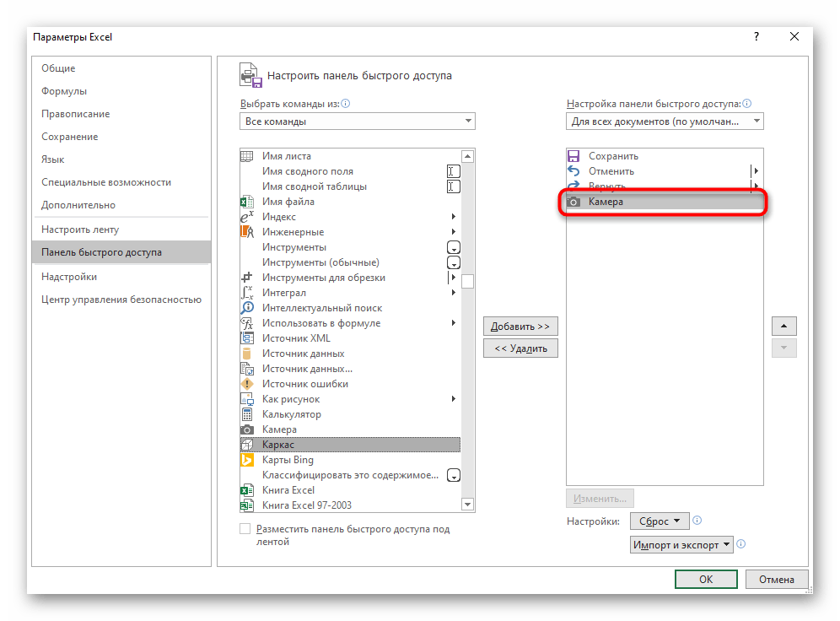Select Классифицировать это содержимое... entry
The image size is (840, 621).
coord(350,475)
